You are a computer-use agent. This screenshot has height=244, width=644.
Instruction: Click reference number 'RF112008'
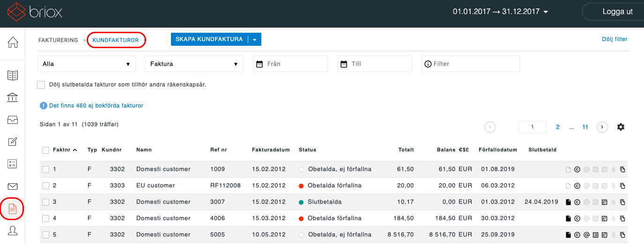pos(226,186)
